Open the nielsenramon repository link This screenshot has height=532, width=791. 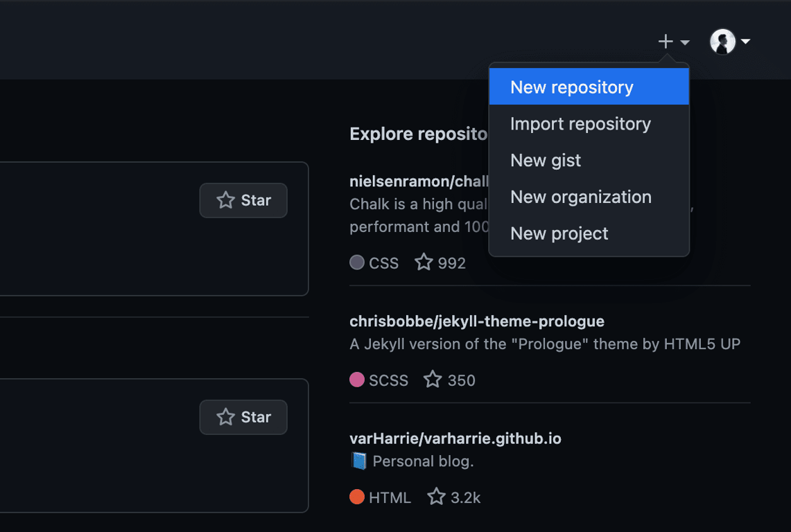tap(419, 181)
